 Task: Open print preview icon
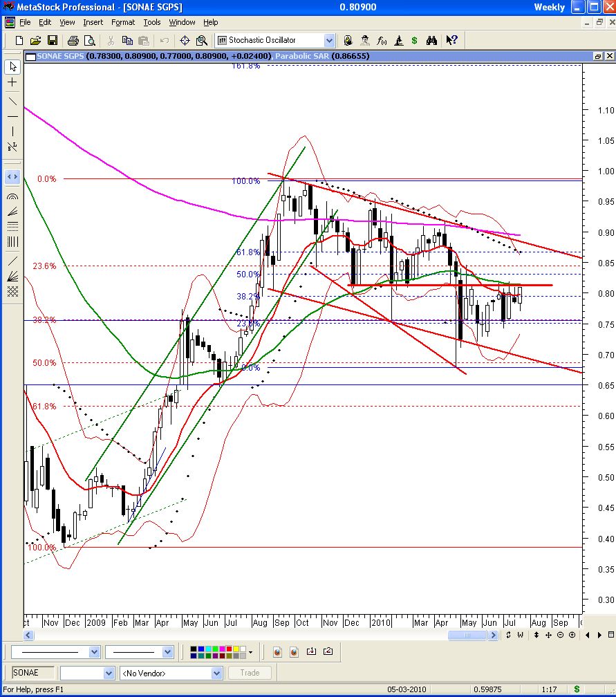(x=90, y=40)
